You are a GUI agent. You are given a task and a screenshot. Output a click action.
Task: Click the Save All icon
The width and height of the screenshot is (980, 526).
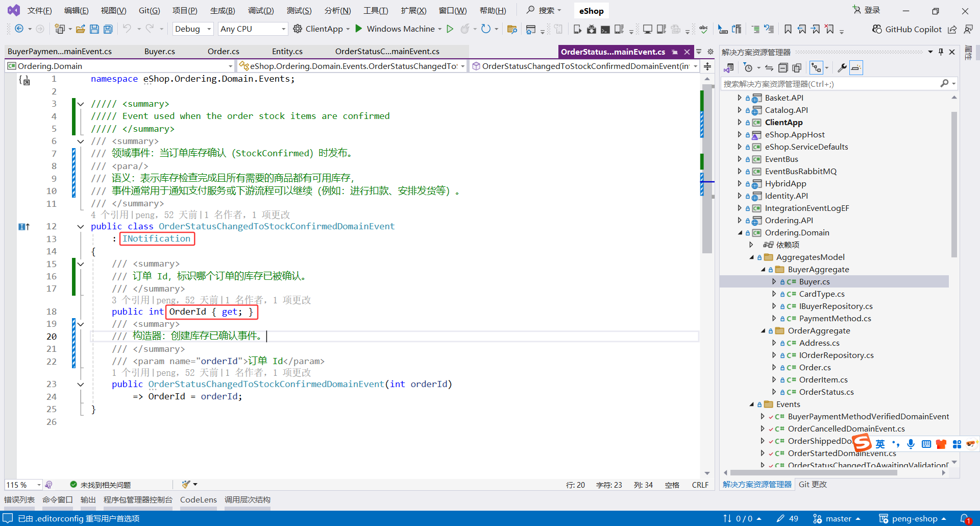(108, 29)
